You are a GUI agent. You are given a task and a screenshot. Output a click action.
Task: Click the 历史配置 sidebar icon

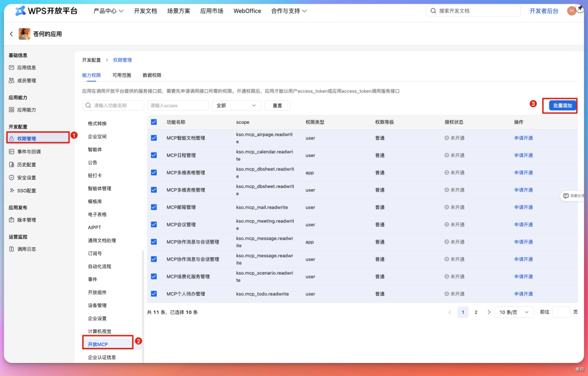(11, 165)
